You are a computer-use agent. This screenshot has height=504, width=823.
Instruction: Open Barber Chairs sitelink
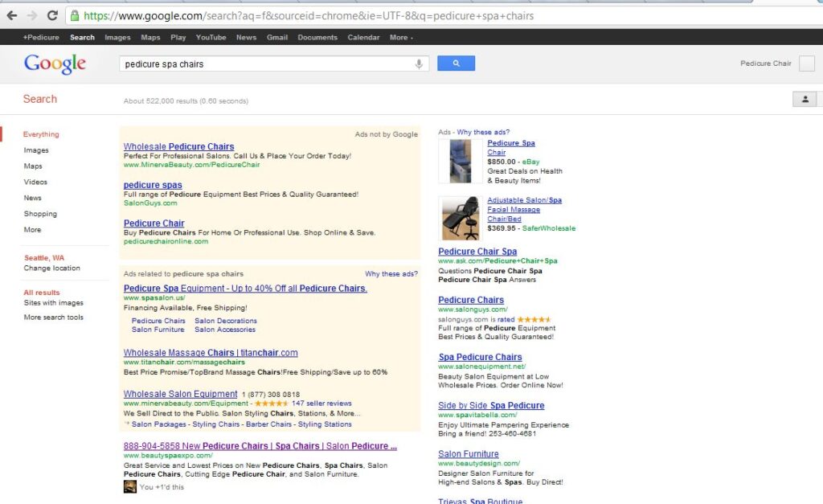coord(268,424)
